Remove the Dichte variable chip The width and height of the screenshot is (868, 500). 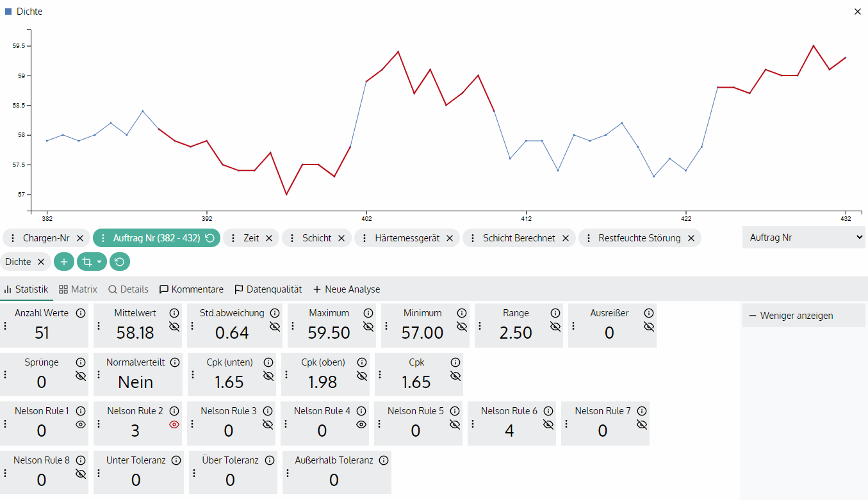pyautogui.click(x=40, y=262)
